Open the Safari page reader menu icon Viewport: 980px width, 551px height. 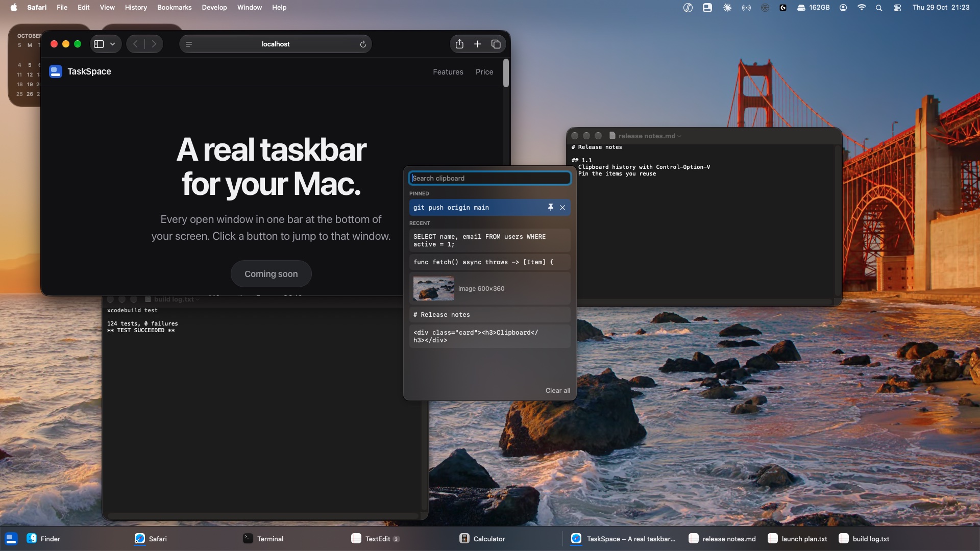tap(189, 44)
